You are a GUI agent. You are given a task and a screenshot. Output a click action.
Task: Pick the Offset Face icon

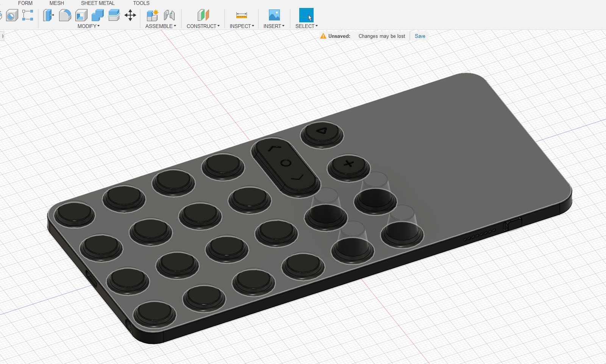tap(114, 15)
